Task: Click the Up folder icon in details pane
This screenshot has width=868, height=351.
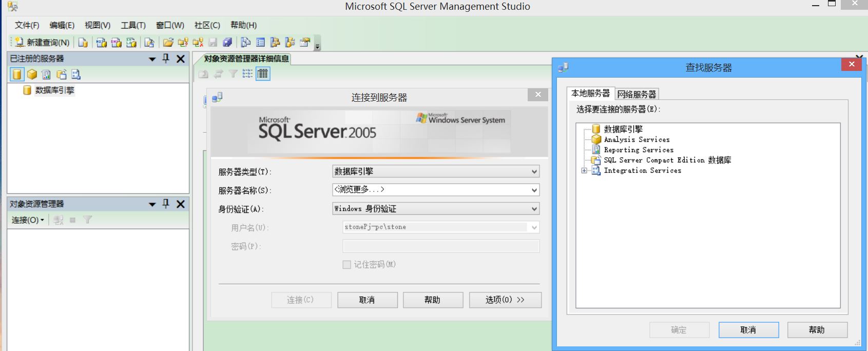Action: tap(203, 74)
